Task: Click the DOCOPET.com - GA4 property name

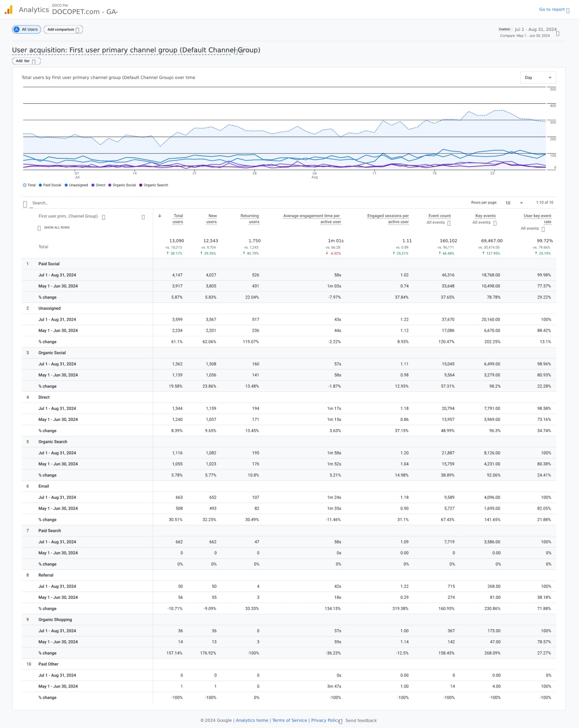Action: (x=84, y=12)
